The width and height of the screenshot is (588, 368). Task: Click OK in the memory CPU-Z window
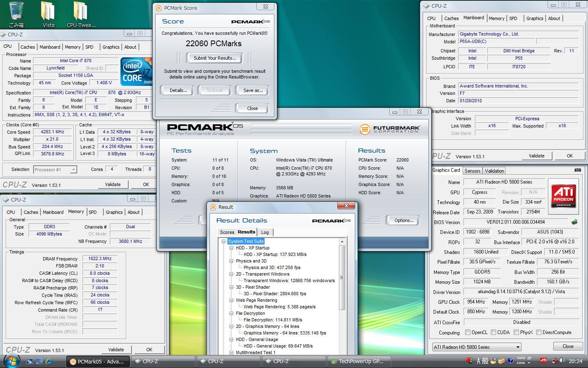point(149,350)
